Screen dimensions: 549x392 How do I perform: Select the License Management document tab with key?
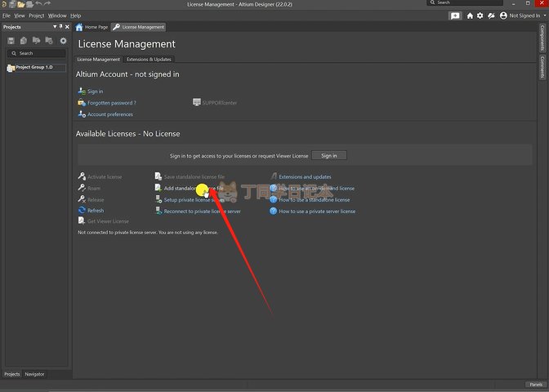[139, 27]
